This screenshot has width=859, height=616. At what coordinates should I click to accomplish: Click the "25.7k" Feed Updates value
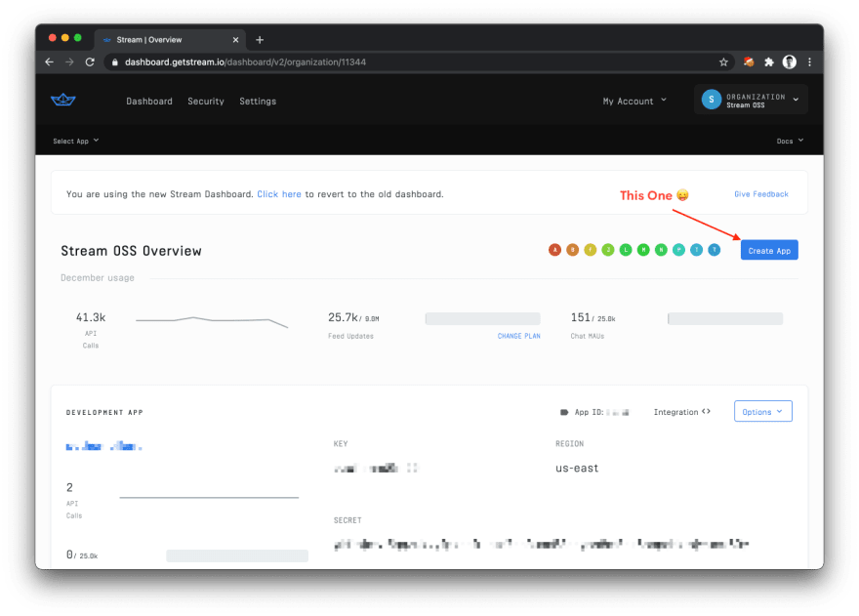tap(343, 317)
